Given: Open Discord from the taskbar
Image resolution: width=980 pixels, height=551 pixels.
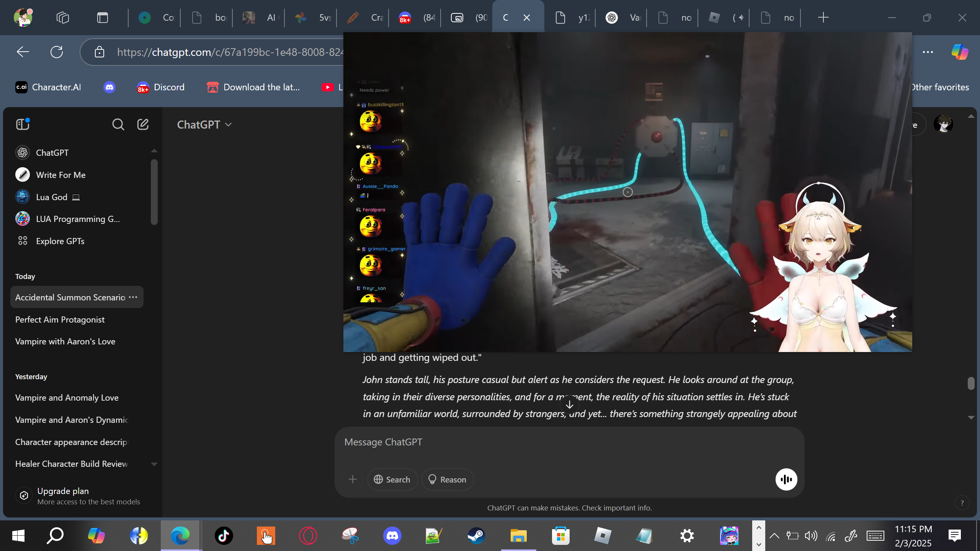Looking at the screenshot, I should 392,535.
